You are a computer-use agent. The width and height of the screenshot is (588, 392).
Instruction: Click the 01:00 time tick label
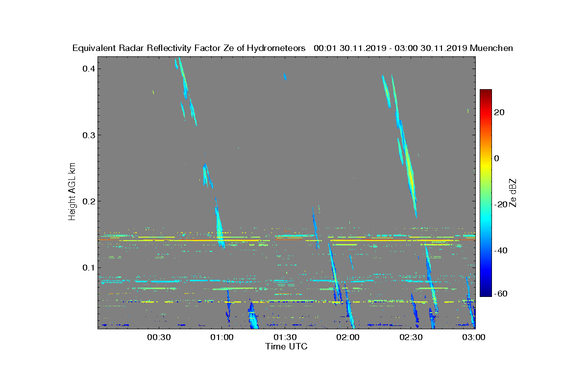[x=222, y=337]
